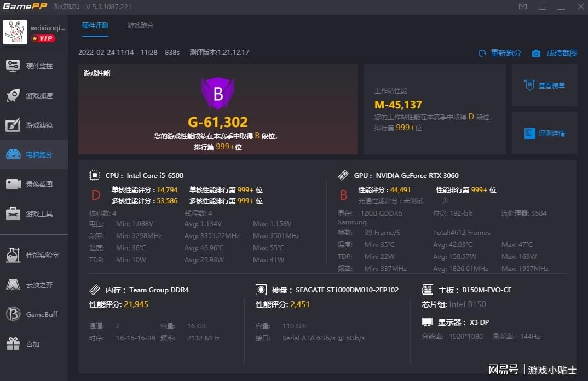Click the 游戏加速 rocket icon
This screenshot has height=381, width=588.
coord(13,95)
